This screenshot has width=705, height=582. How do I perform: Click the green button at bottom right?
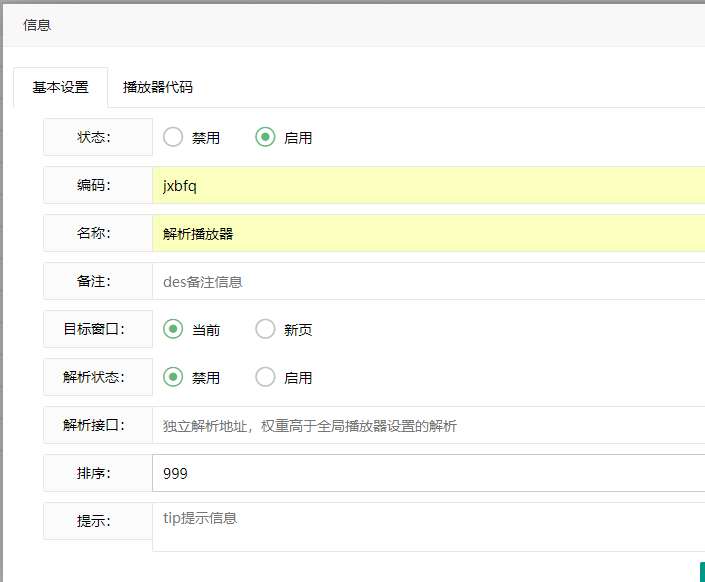click(x=702, y=572)
